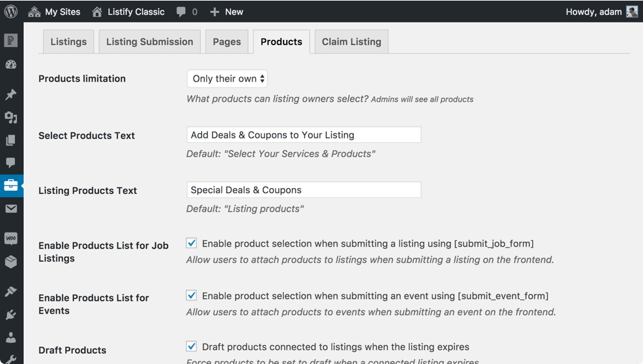Open the Howdy, adam account menu

click(x=602, y=12)
